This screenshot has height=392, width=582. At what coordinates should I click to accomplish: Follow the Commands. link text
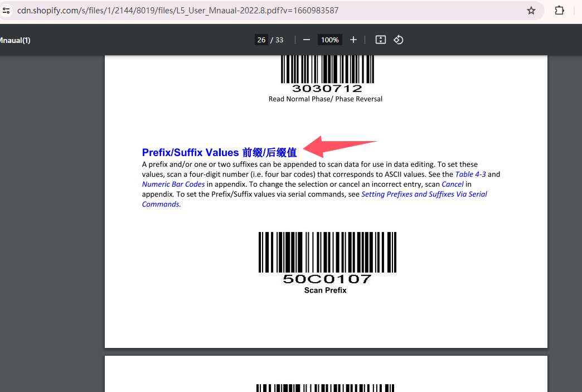tap(161, 204)
